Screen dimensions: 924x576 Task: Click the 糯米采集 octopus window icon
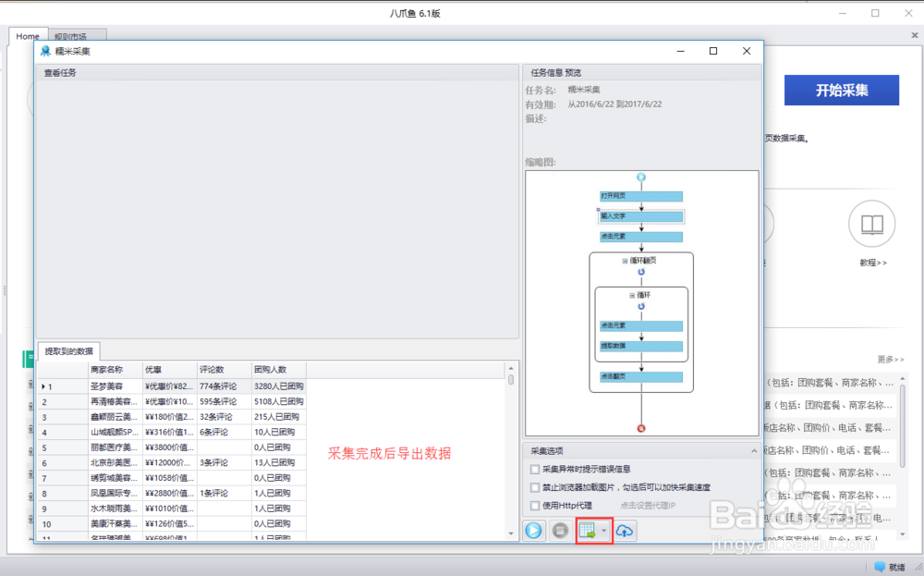click(45, 51)
